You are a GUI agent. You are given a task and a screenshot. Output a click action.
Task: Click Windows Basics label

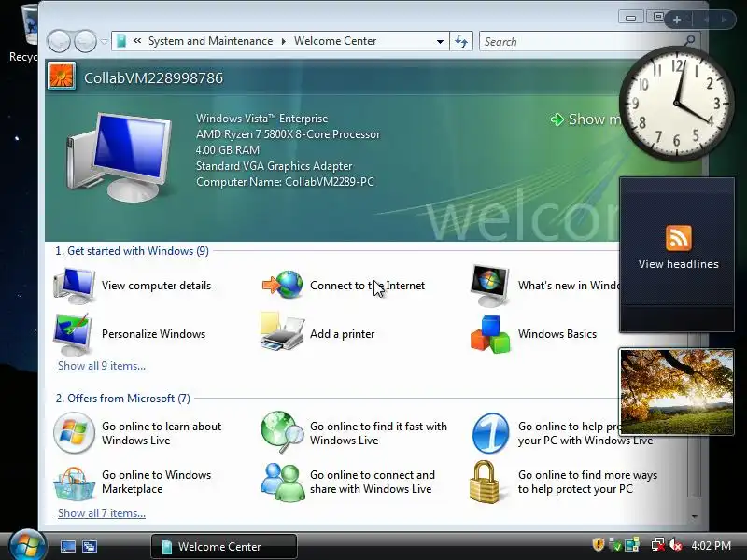coord(557,334)
